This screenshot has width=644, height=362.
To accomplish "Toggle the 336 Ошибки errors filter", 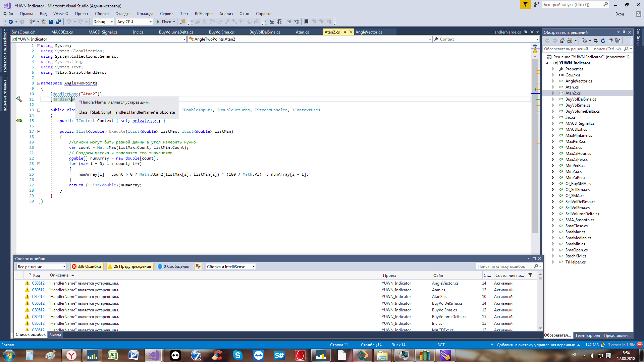I will coord(86,266).
